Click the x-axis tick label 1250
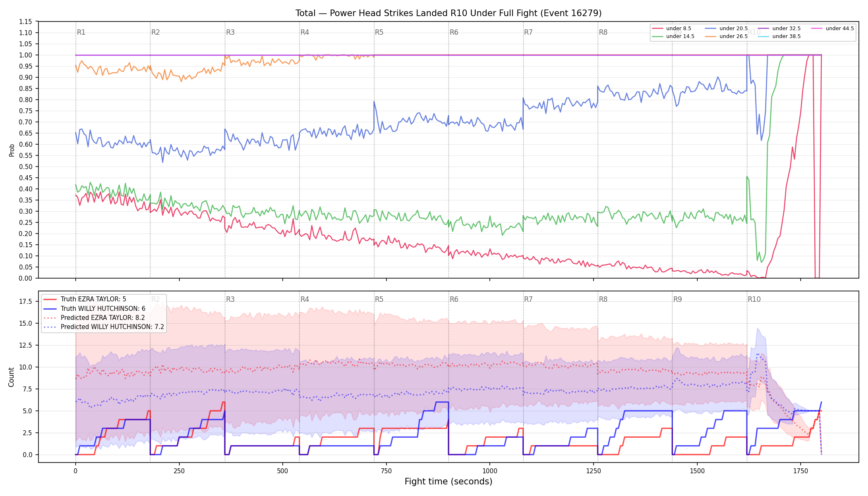Viewport: 868px width, 496px height. click(x=594, y=471)
